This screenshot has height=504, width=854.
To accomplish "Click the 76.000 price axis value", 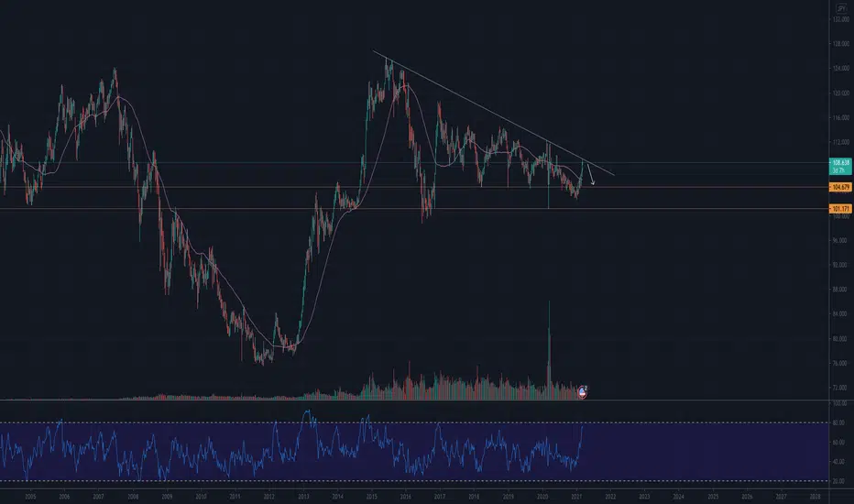I will click(840, 363).
